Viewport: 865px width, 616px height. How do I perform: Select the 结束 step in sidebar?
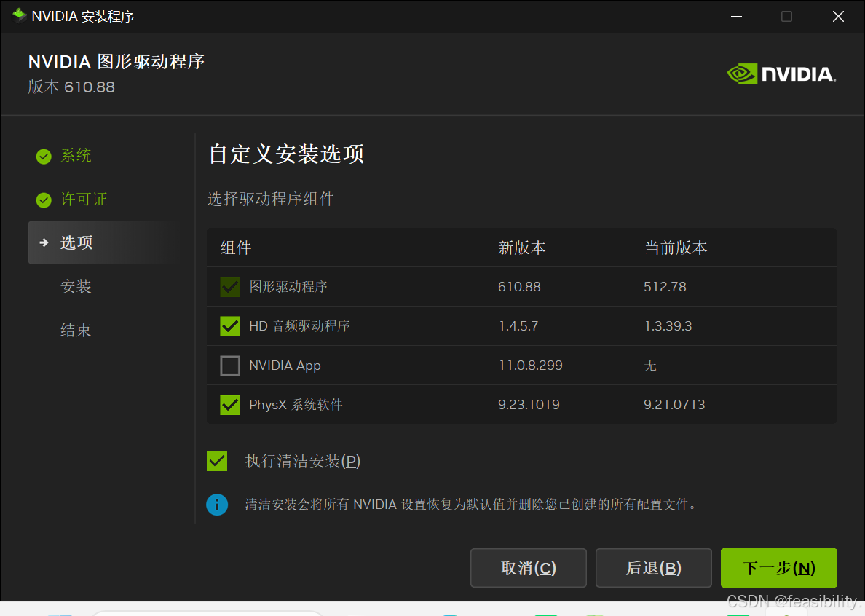point(76,330)
